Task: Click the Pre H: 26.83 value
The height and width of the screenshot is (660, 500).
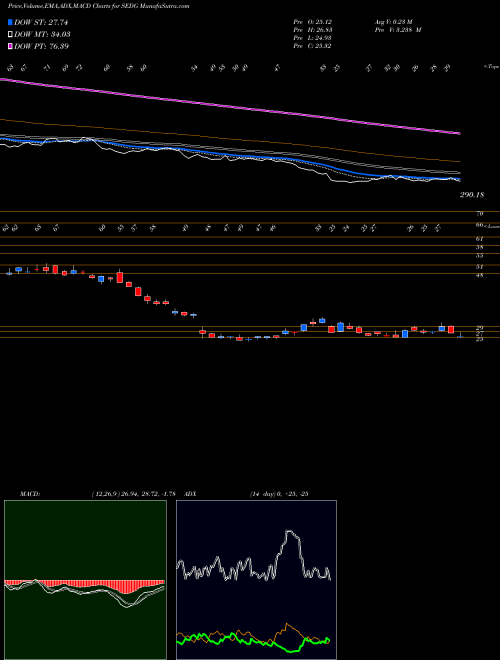Action: [313, 30]
